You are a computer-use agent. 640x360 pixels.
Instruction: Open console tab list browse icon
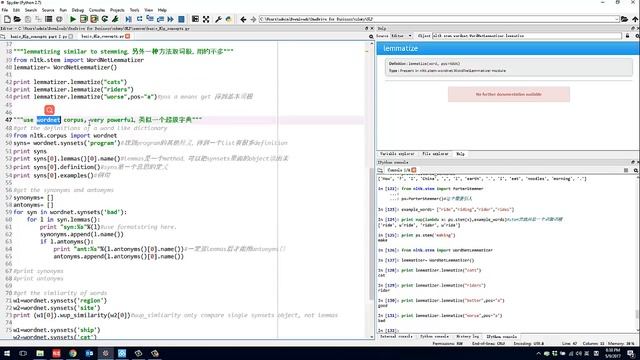(380, 170)
